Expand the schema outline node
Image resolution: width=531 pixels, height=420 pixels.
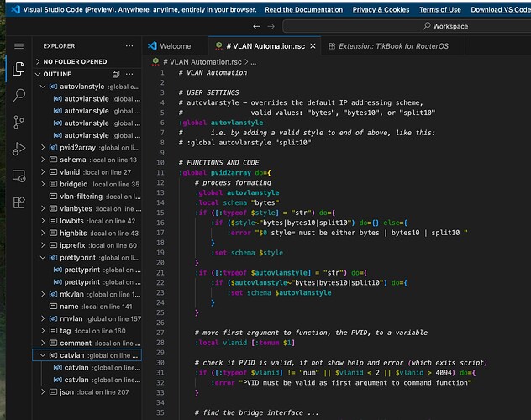click(x=43, y=160)
